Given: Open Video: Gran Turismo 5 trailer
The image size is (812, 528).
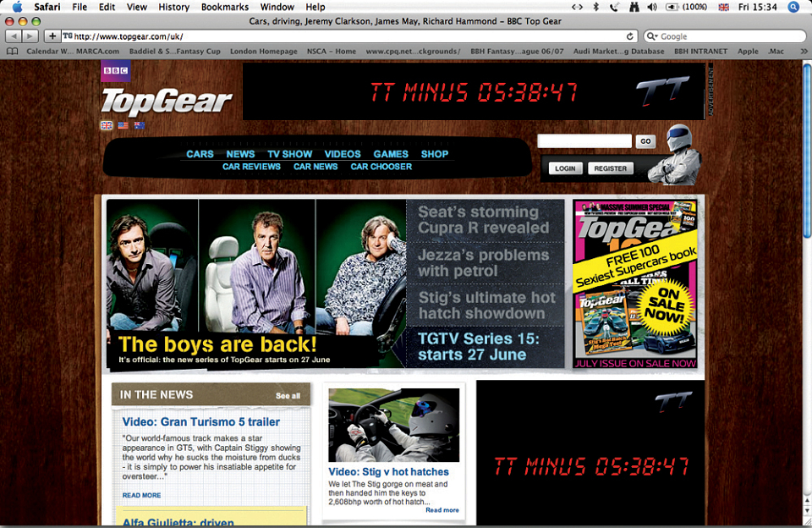Looking at the screenshot, I should pyautogui.click(x=201, y=421).
